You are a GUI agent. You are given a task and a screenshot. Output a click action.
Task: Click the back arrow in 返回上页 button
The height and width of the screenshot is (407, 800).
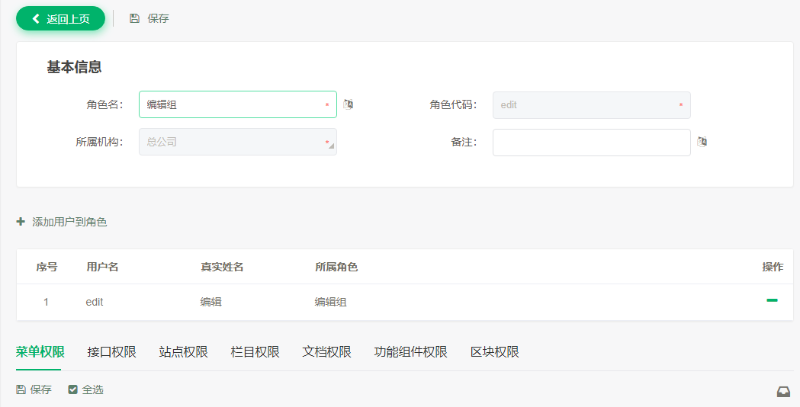pyautogui.click(x=36, y=18)
